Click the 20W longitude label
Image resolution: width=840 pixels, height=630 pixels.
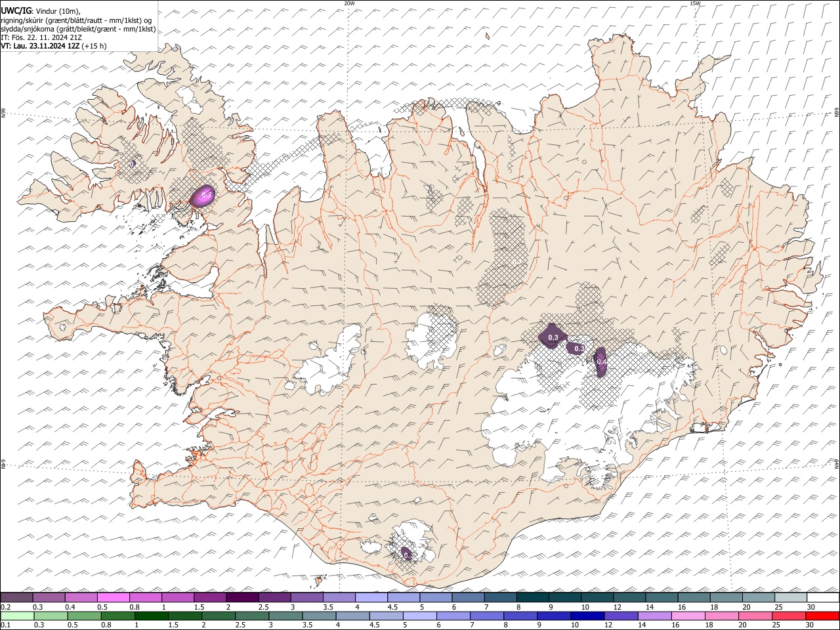point(349,3)
